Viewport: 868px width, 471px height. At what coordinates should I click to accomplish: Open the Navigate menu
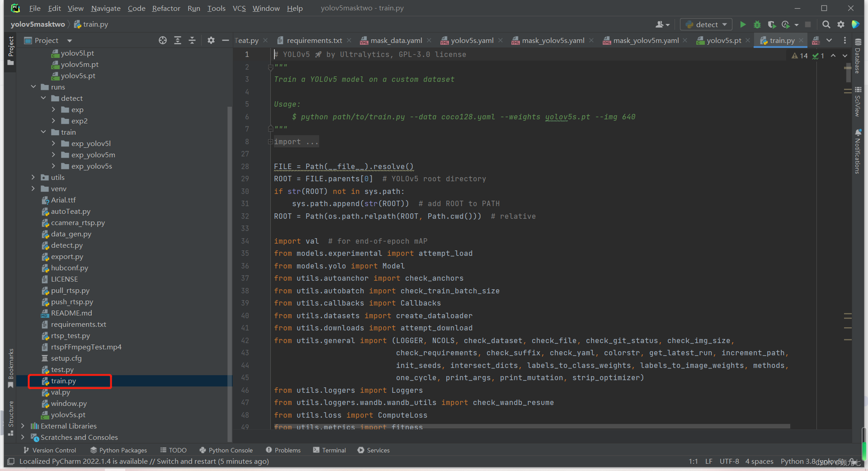(x=106, y=8)
